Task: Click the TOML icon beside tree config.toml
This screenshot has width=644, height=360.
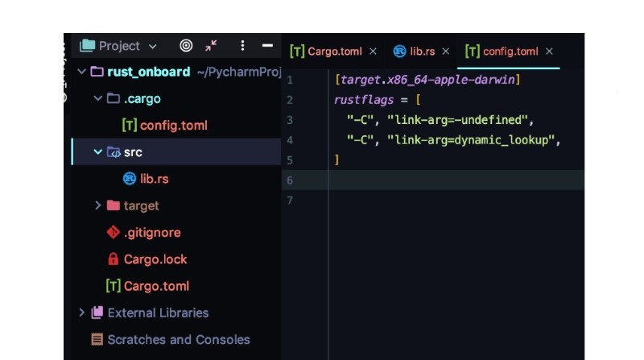Action: tap(129, 126)
